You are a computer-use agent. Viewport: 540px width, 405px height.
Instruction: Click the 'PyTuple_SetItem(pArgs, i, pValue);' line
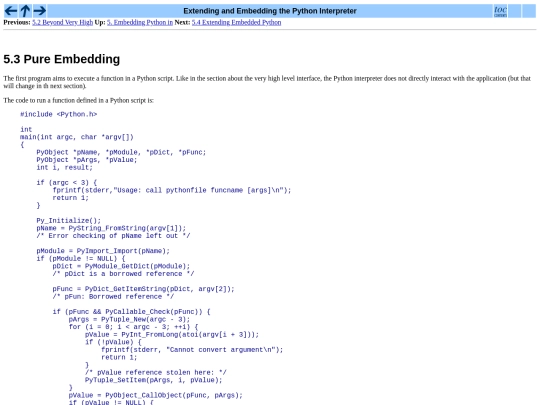pos(154,380)
